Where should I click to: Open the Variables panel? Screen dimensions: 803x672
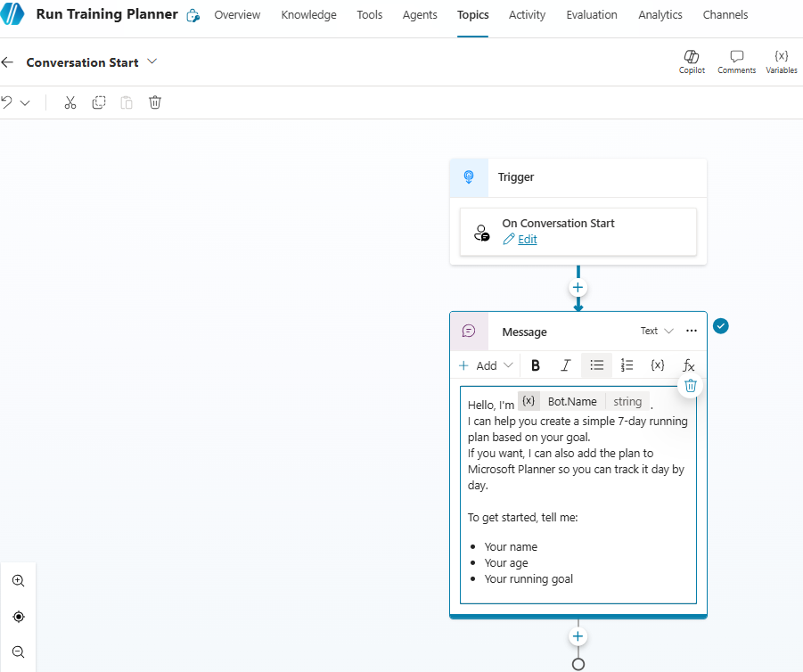click(x=781, y=61)
